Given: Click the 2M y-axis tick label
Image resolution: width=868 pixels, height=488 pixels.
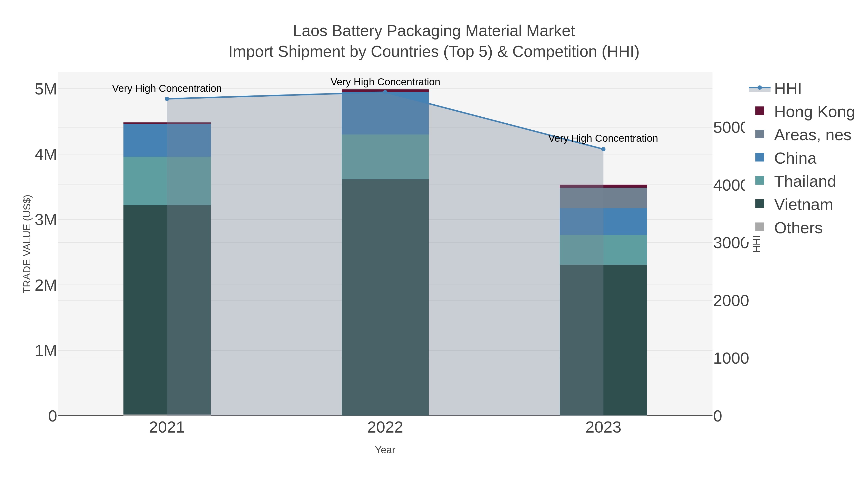Looking at the screenshot, I should pos(46,285).
